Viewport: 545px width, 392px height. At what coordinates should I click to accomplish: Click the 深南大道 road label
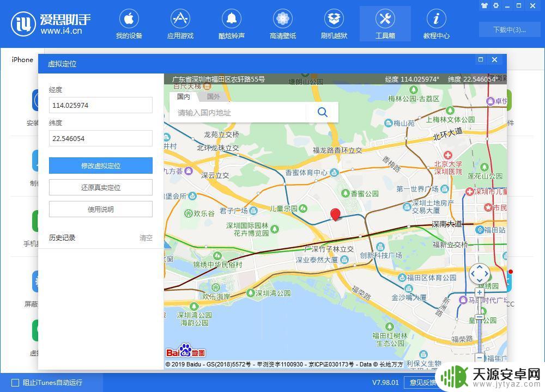tap(447, 224)
